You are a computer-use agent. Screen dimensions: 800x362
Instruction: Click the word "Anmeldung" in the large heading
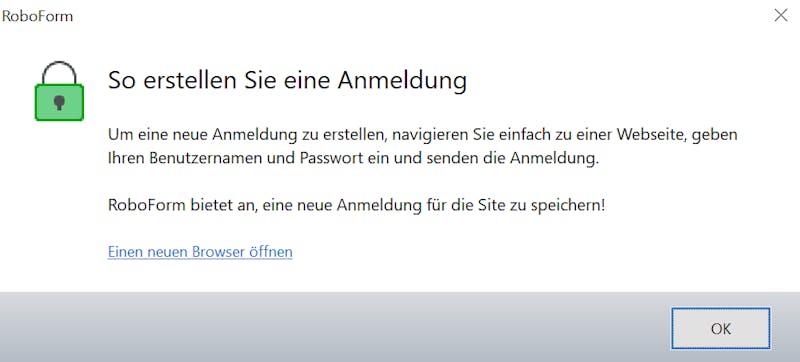pos(403,82)
